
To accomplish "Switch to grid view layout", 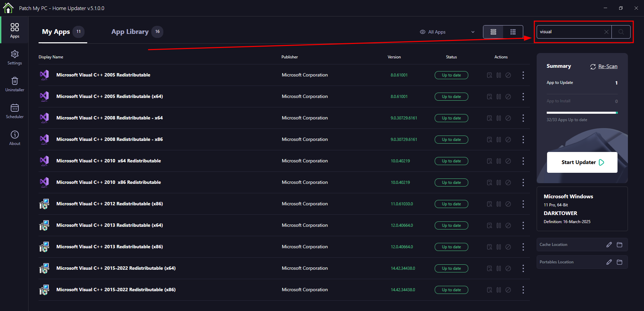I will 513,32.
